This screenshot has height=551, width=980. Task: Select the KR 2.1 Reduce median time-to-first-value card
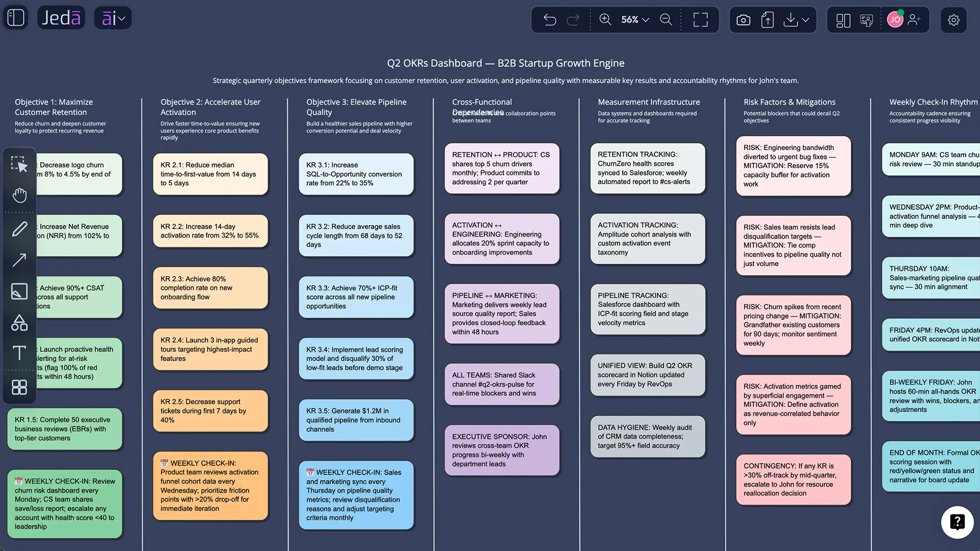click(210, 174)
